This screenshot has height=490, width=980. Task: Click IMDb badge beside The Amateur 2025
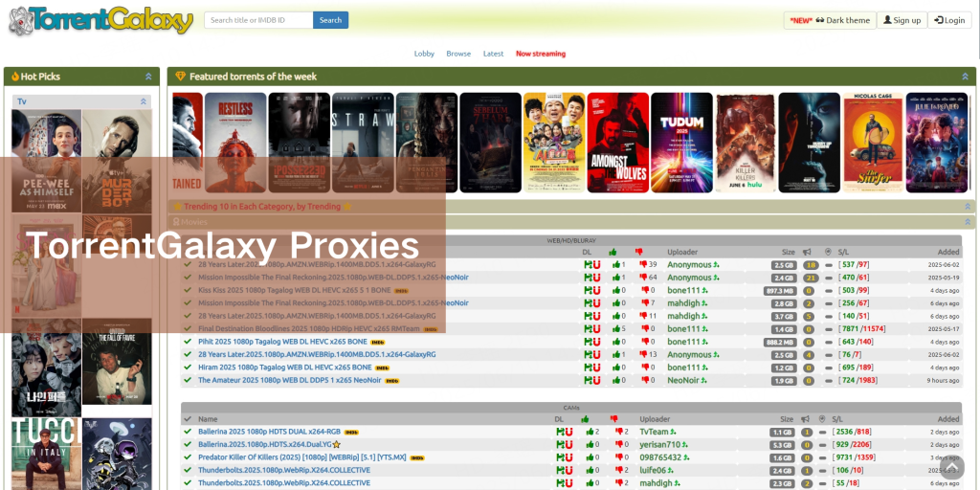(391, 381)
